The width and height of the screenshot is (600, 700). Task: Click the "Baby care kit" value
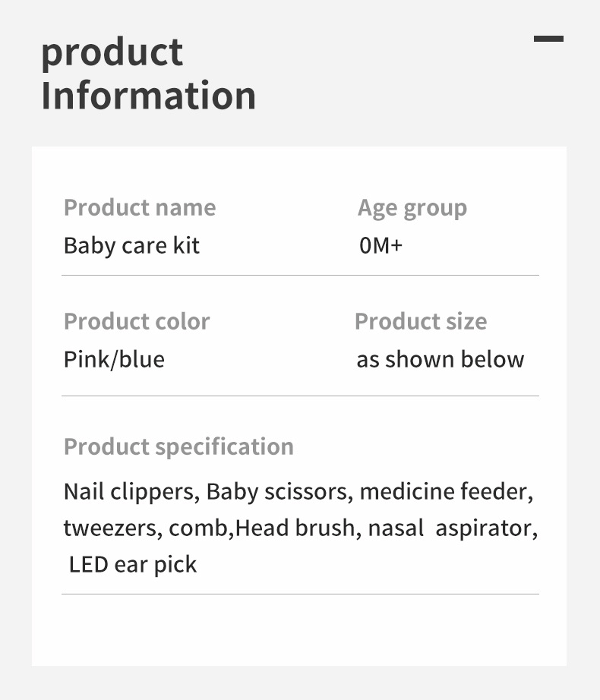coord(131,246)
